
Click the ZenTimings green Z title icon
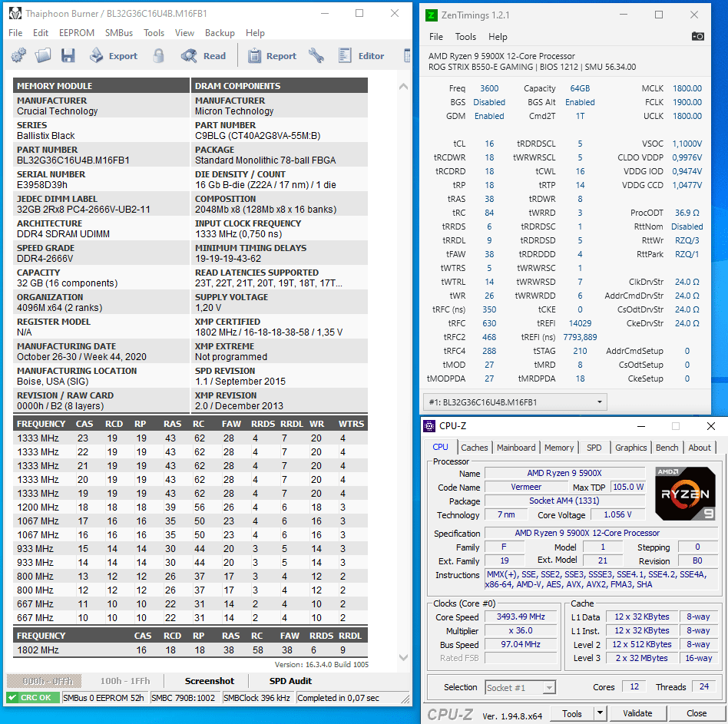tap(431, 15)
